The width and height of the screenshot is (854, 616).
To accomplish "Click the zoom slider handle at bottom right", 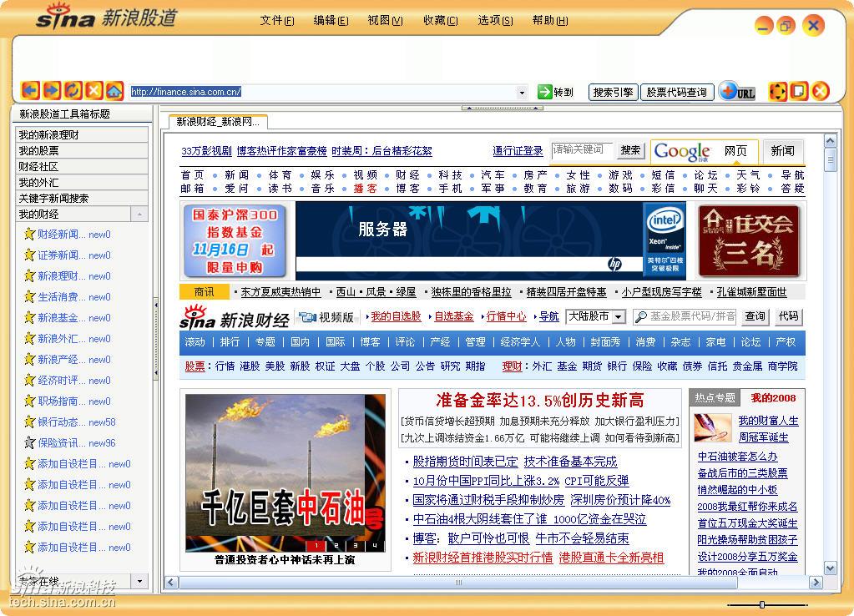I will tap(762, 604).
